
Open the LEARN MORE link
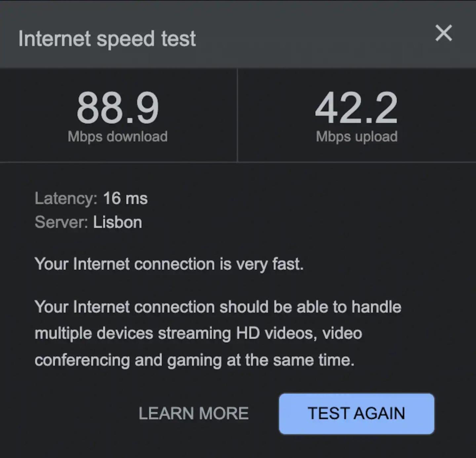193,413
